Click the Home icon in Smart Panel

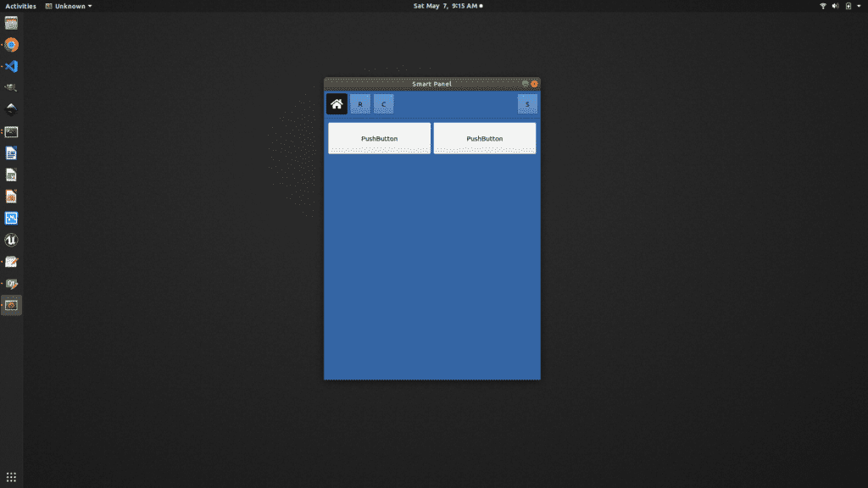337,104
